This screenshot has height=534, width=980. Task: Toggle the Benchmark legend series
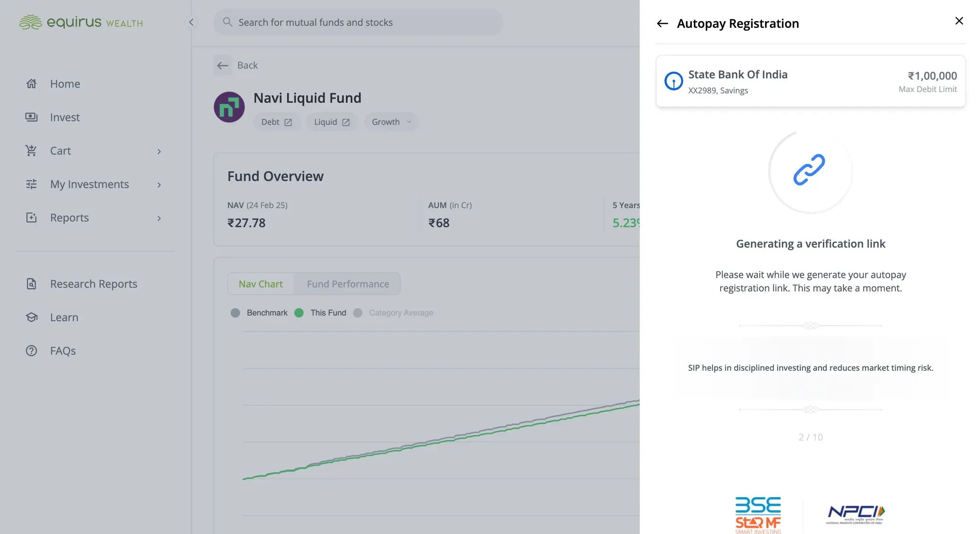click(260, 313)
